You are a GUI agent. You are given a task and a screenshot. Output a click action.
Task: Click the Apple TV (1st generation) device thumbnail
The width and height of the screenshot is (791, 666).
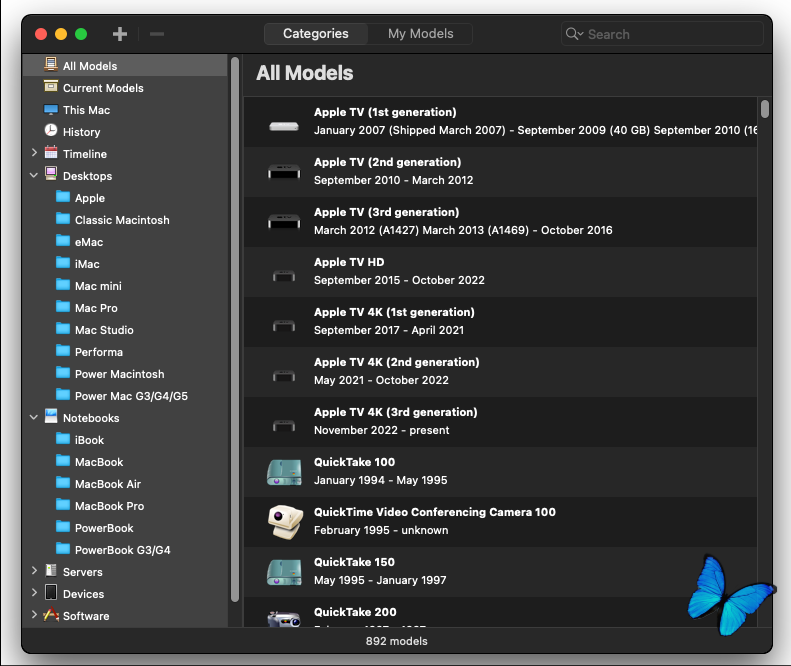click(x=284, y=126)
